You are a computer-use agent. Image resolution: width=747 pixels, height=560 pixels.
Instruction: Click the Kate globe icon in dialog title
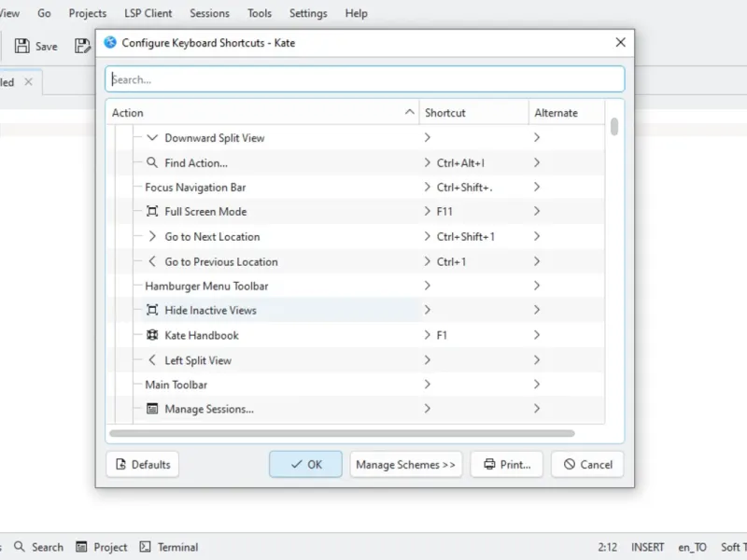[x=110, y=42]
